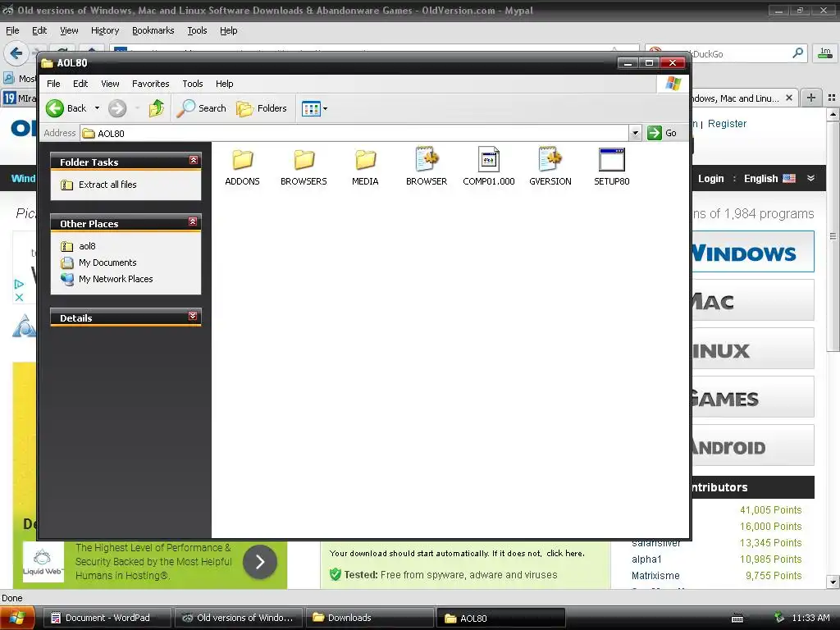Open My Documents under Other Places
This screenshot has height=630, width=840.
pos(107,262)
